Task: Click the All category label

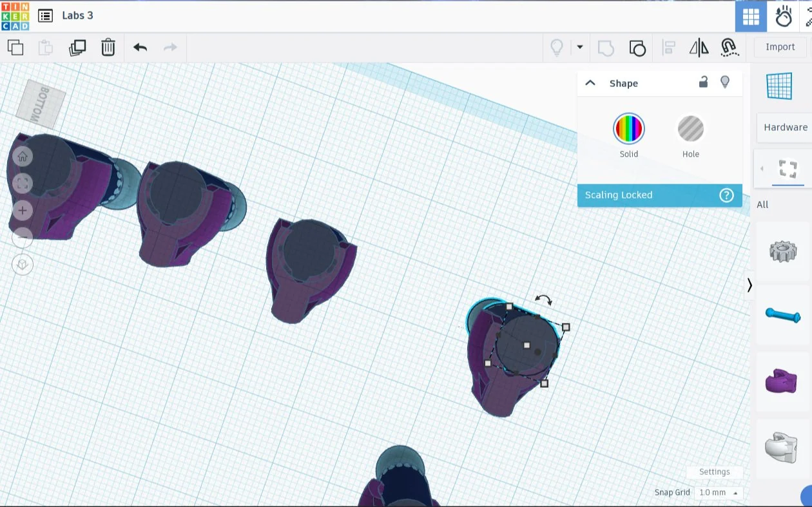Action: 762,205
